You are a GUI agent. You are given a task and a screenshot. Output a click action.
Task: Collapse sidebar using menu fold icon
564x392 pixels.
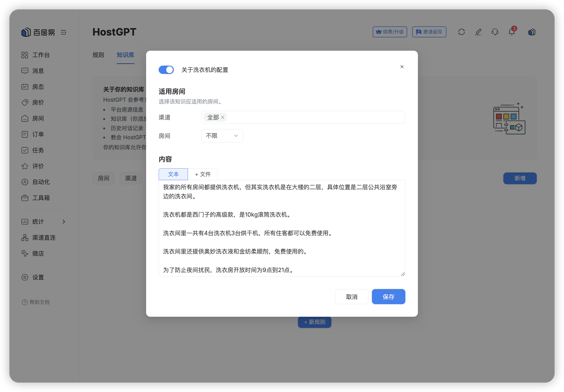(x=64, y=32)
